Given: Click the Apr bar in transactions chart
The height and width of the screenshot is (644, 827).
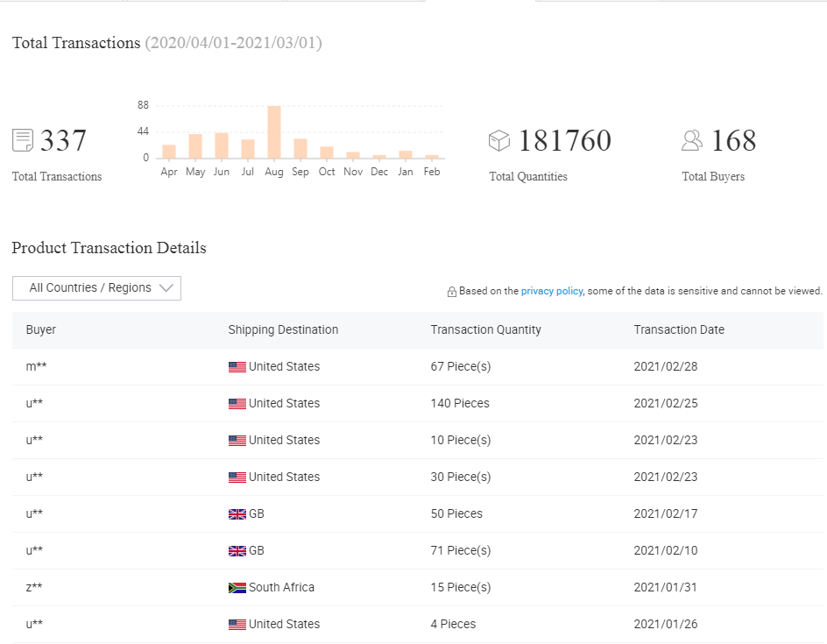Looking at the screenshot, I should (x=169, y=152).
